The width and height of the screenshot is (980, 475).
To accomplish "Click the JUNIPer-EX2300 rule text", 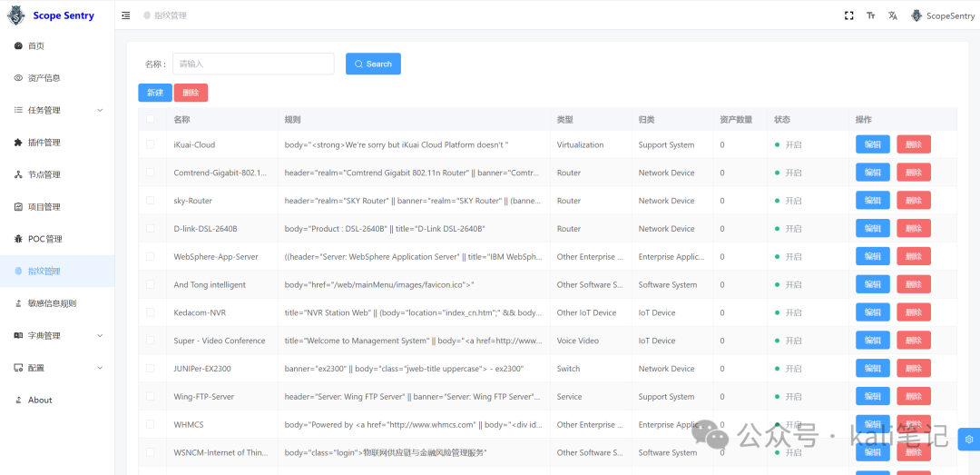I will [x=404, y=369].
